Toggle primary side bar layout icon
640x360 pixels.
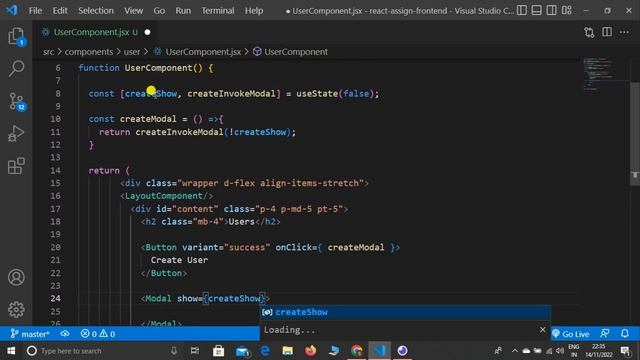[522, 10]
